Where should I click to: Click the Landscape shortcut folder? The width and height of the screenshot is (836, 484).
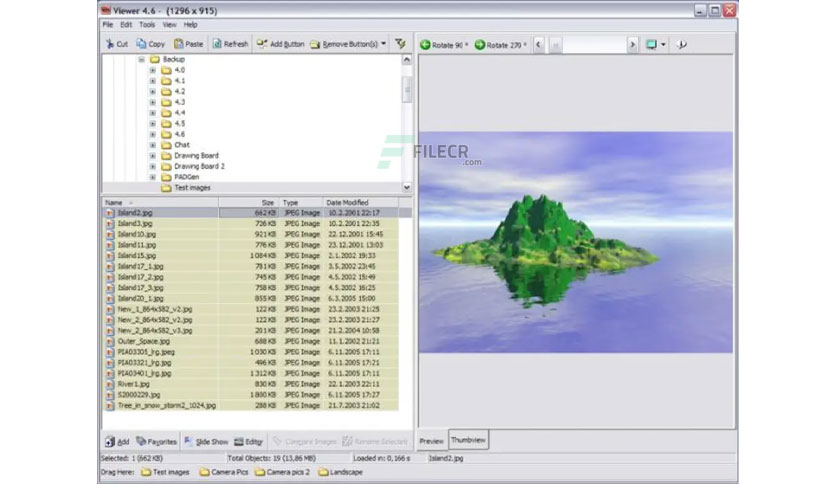coord(341,472)
